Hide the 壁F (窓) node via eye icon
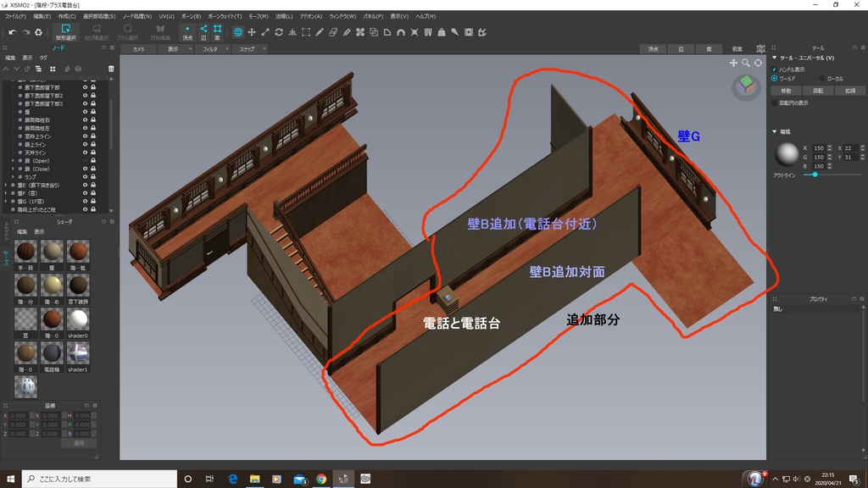Screen dimensions: 868x488 pyautogui.click(x=86, y=193)
